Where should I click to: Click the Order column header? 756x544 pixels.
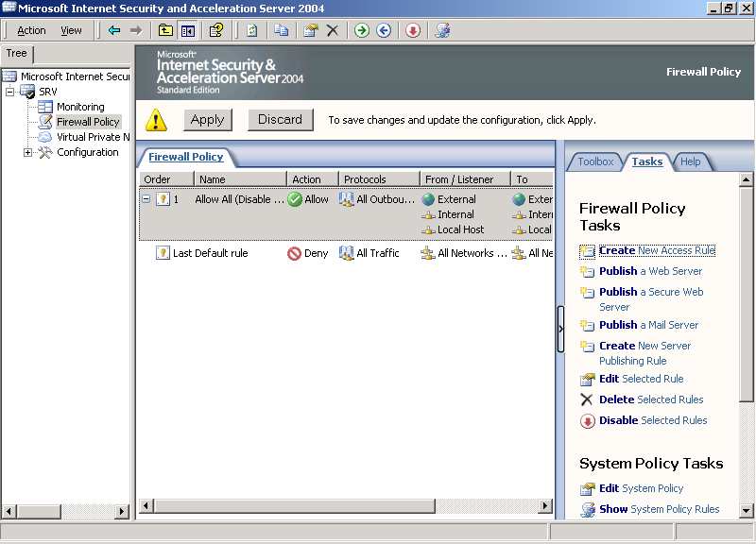click(166, 179)
